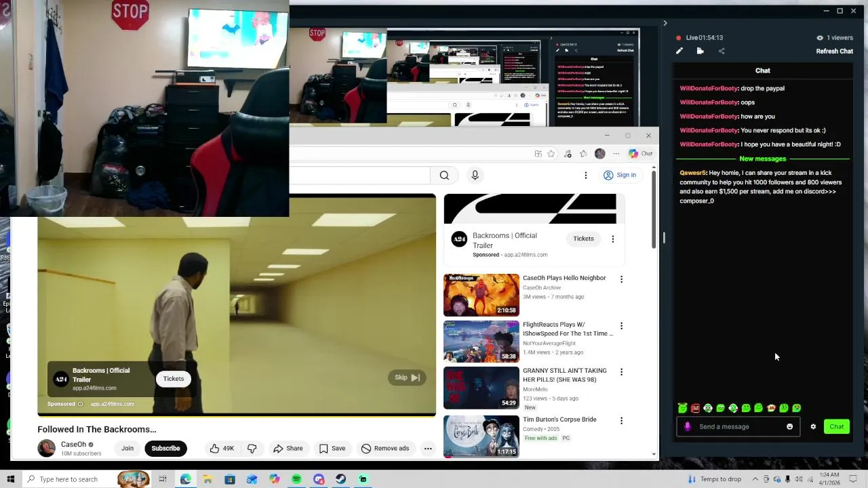Click Remove ads button

(x=385, y=448)
